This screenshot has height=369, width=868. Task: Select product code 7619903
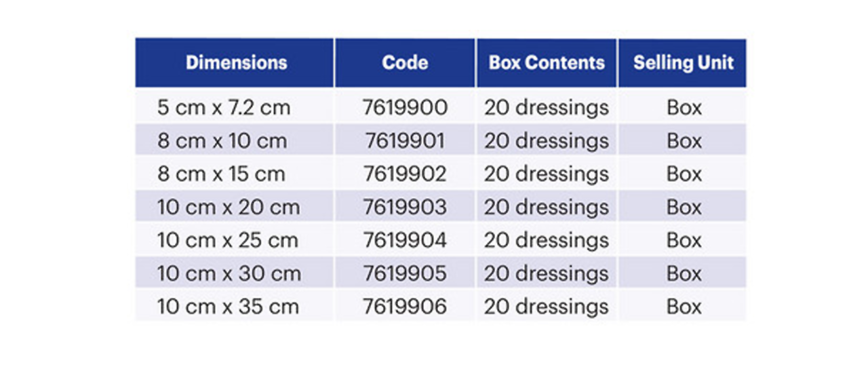pyautogui.click(x=405, y=208)
